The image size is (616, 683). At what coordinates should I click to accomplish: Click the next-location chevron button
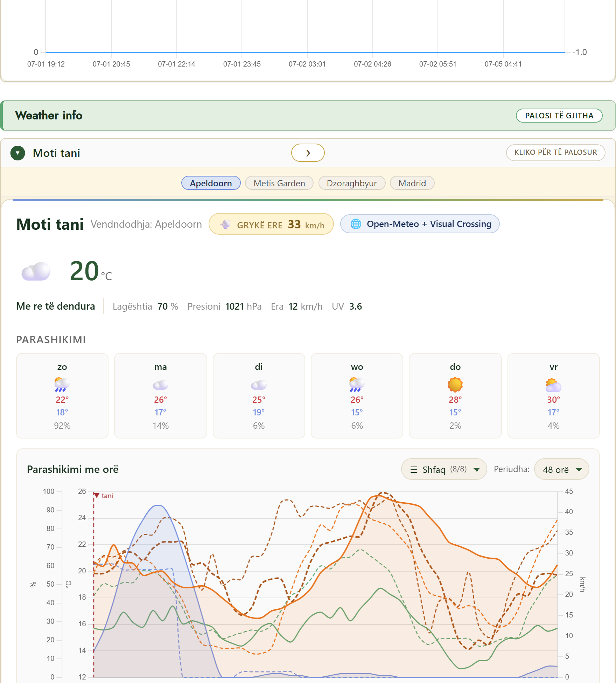308,153
